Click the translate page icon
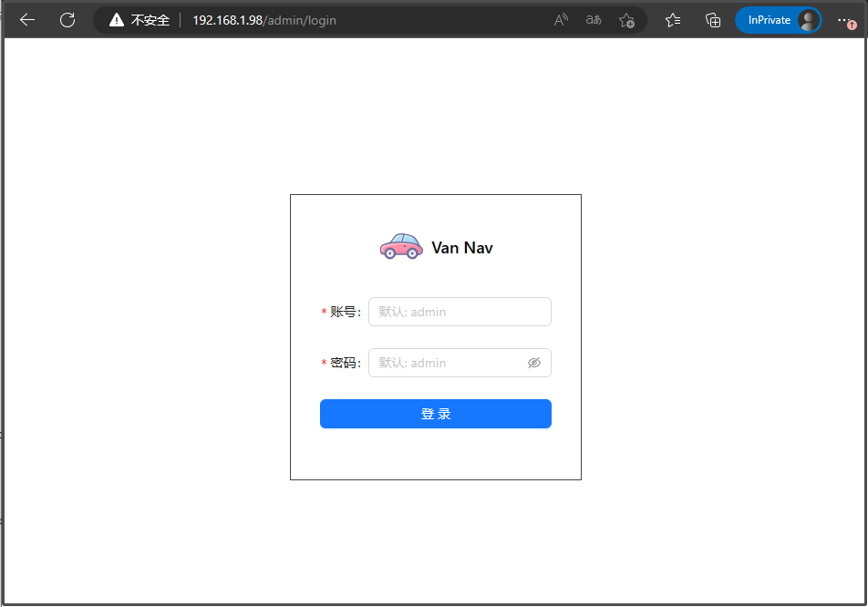868x607 pixels. coord(593,19)
